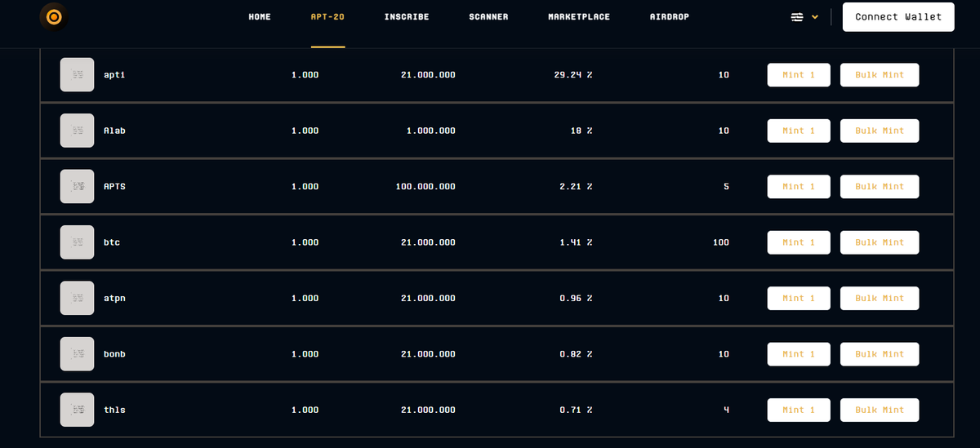Mint 1 of the apti token
This screenshot has width=980, height=448.
pos(799,75)
